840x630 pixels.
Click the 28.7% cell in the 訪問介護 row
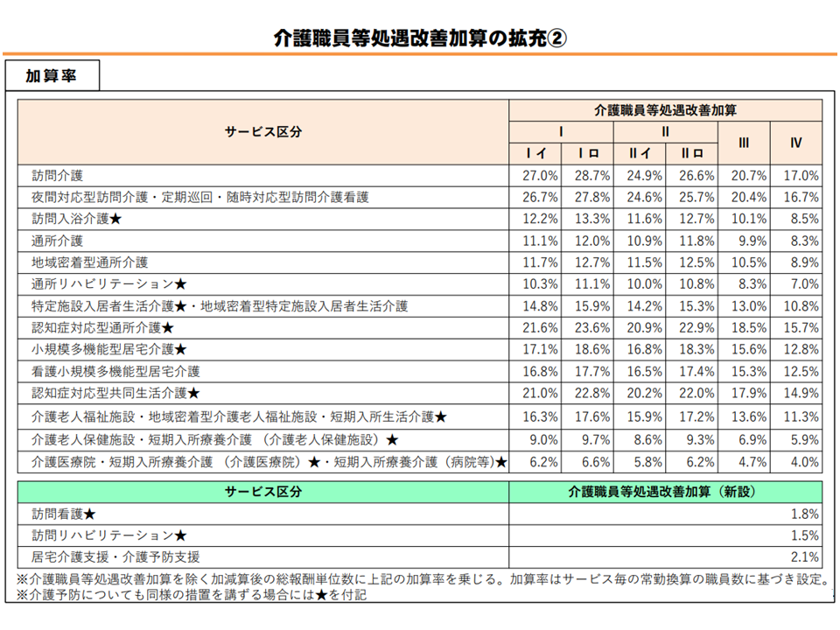[588, 176]
